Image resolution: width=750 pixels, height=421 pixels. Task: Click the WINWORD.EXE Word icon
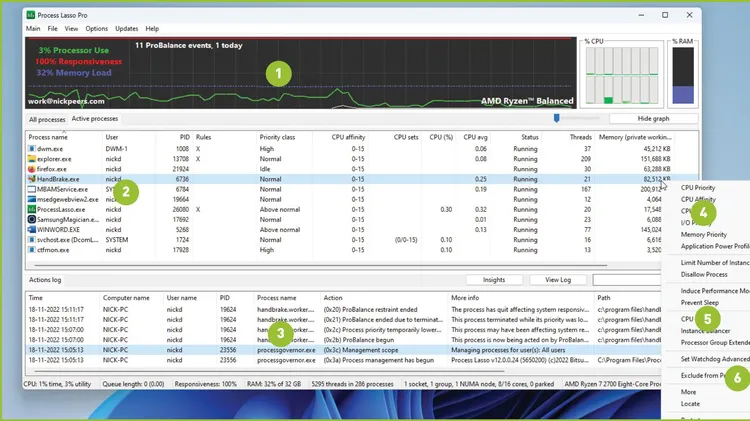(32, 230)
